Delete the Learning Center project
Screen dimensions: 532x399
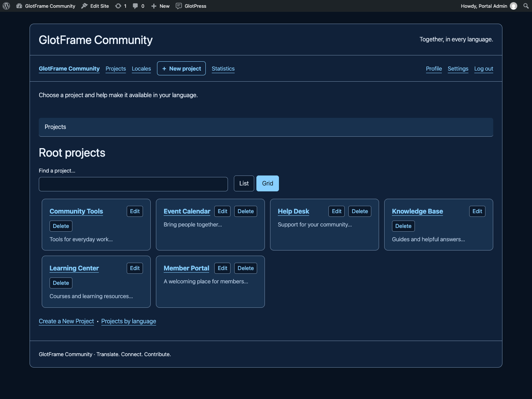[61, 283]
